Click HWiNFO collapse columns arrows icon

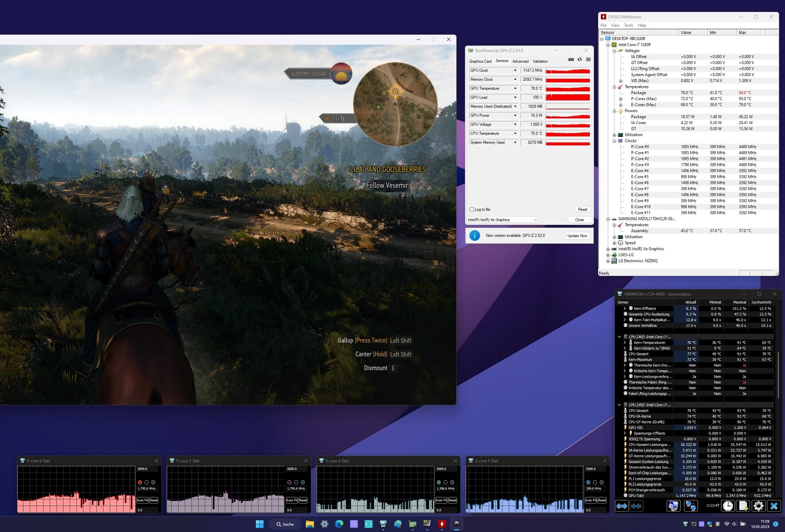[636, 506]
